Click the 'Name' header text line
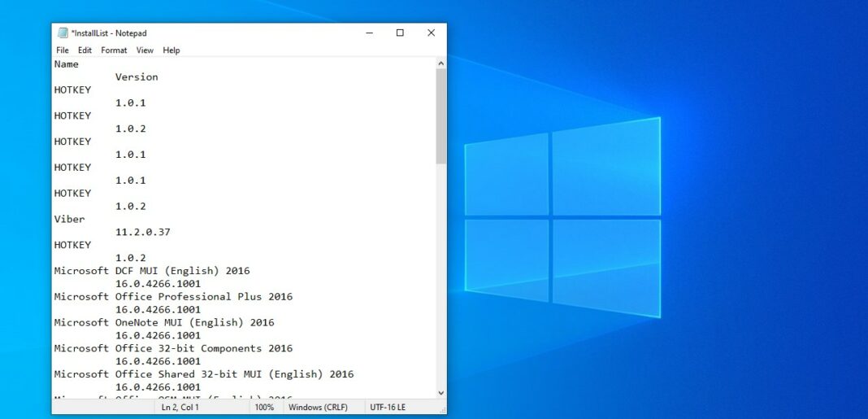Image resolution: width=868 pixels, height=419 pixels. point(67,64)
